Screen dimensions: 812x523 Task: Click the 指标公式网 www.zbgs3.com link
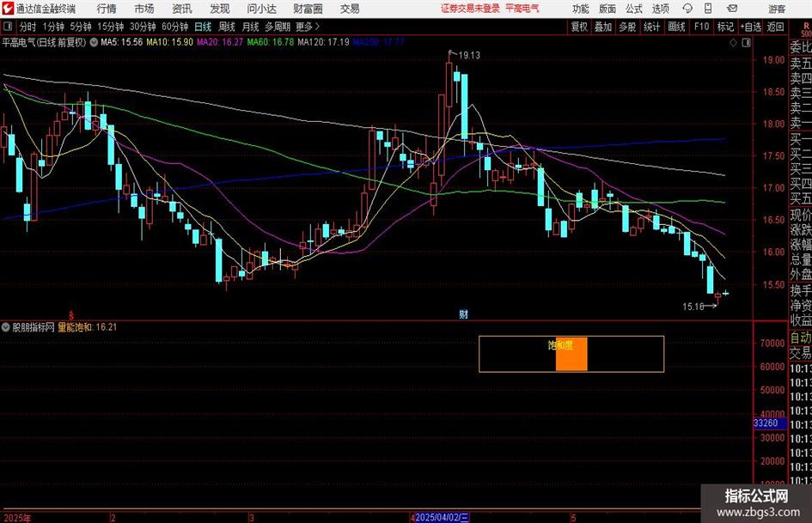757,504
